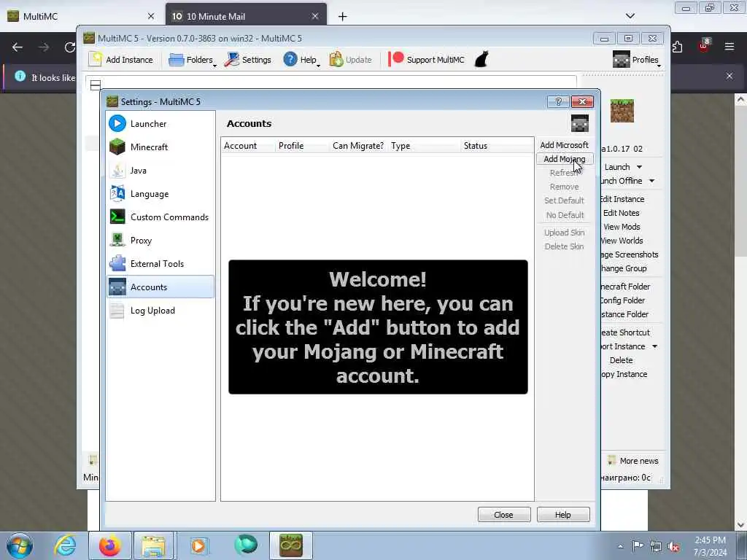This screenshot has width=747, height=560.
Task: Launch Internet Explorer from taskbar
Action: click(x=65, y=545)
